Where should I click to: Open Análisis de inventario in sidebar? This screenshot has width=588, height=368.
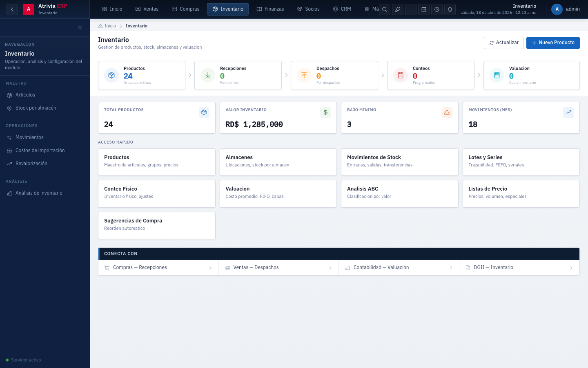tap(45, 193)
